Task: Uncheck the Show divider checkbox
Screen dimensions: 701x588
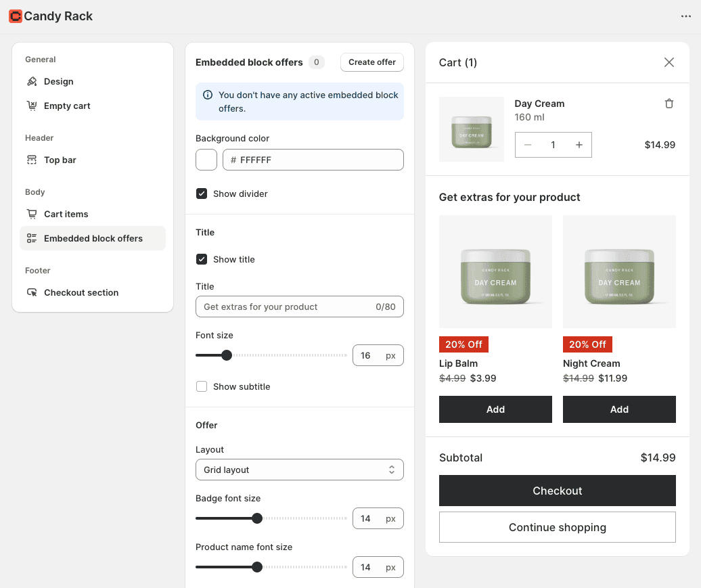Action: [x=202, y=193]
